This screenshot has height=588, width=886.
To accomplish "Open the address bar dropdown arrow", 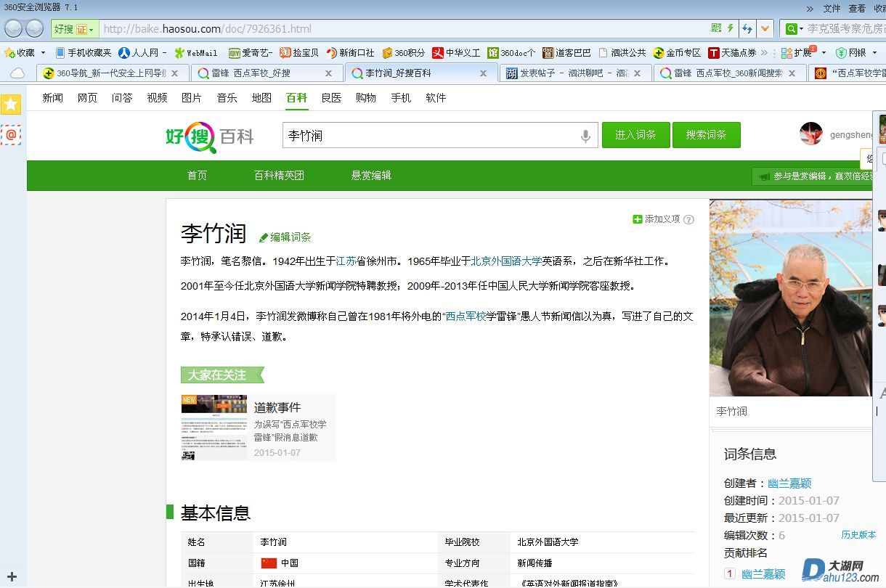I will (x=765, y=29).
